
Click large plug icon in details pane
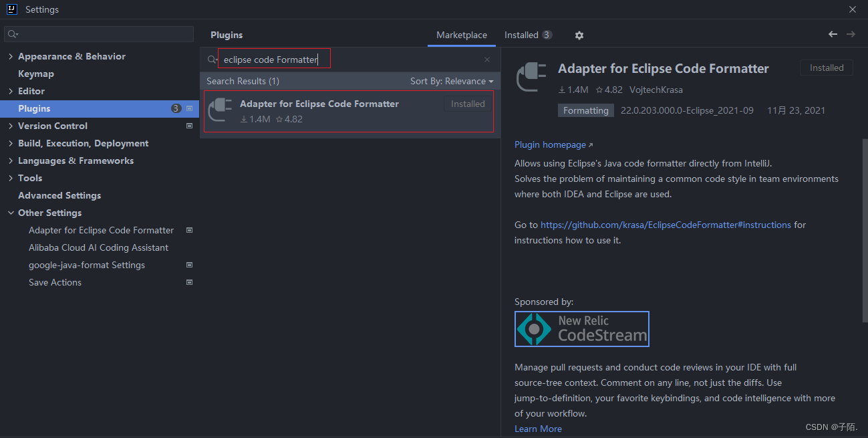[x=532, y=78]
